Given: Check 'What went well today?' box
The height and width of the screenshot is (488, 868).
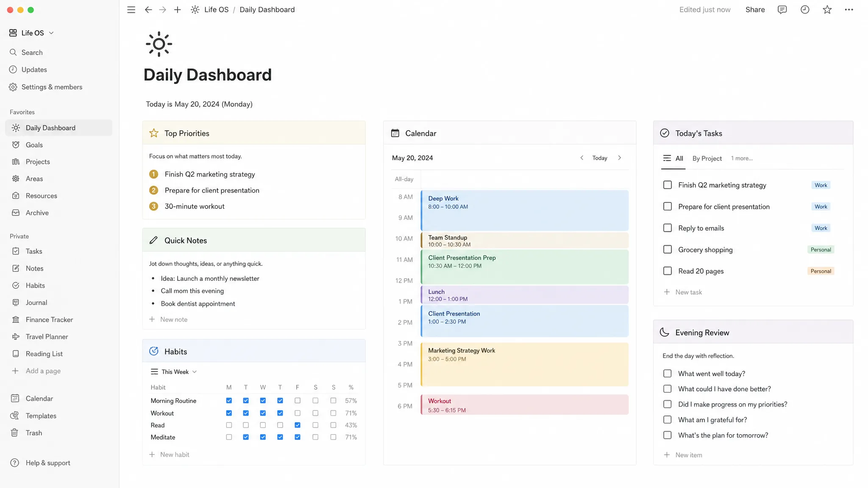Looking at the screenshot, I should click(668, 374).
